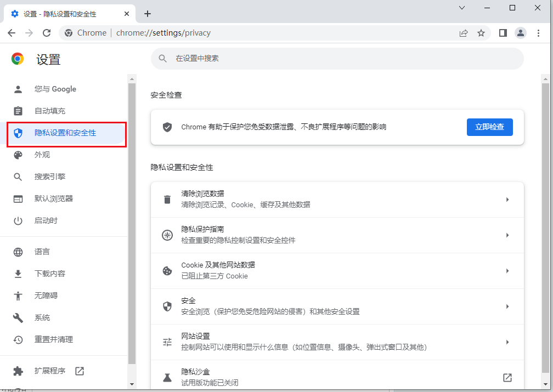The image size is (553, 392).
Task: Click the sidebar scrollbar down arrow
Action: pos(132,384)
